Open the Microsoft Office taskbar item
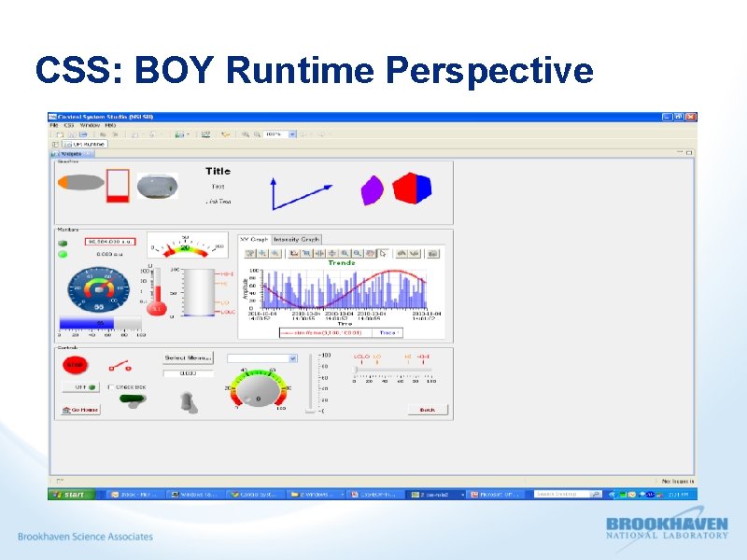747x560 pixels. point(497,495)
